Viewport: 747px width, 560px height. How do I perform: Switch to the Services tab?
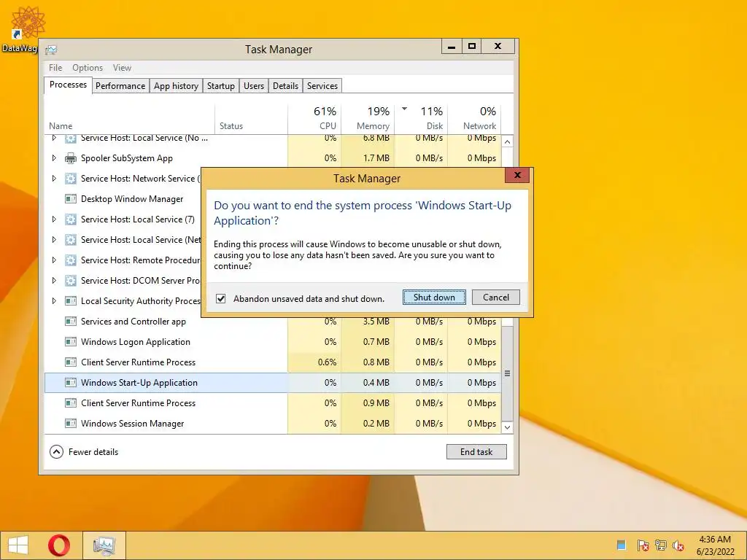coord(322,86)
